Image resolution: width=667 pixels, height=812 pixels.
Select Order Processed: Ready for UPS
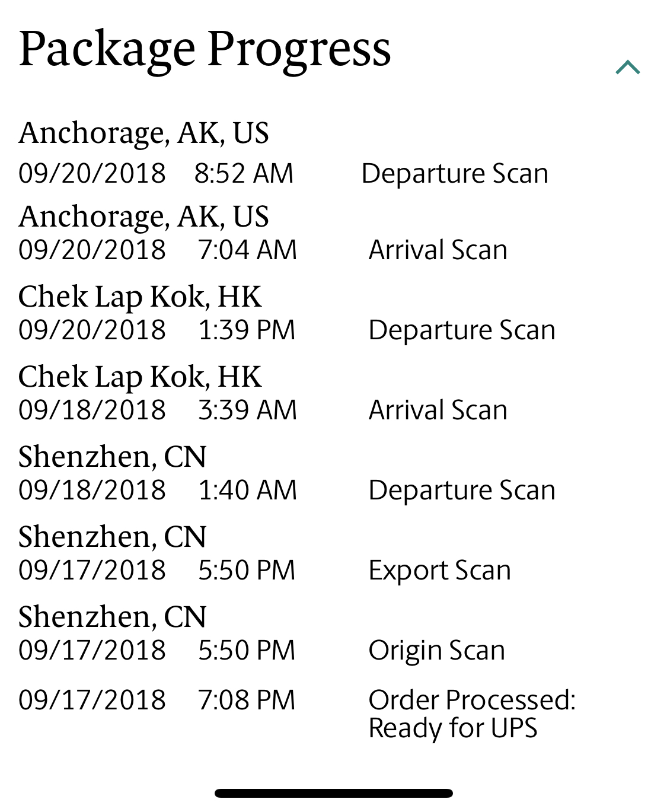coord(473,714)
